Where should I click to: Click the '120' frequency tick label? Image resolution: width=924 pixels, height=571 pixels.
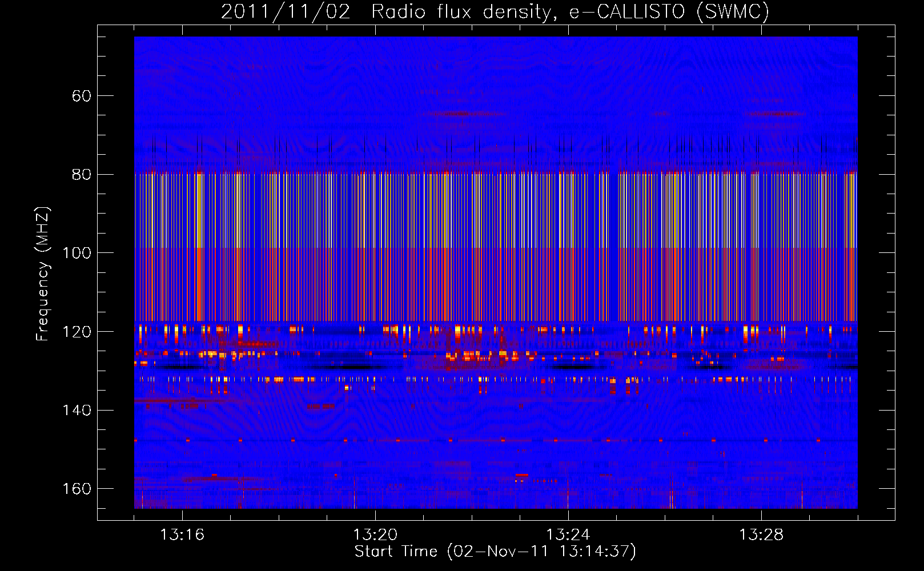[77, 332]
